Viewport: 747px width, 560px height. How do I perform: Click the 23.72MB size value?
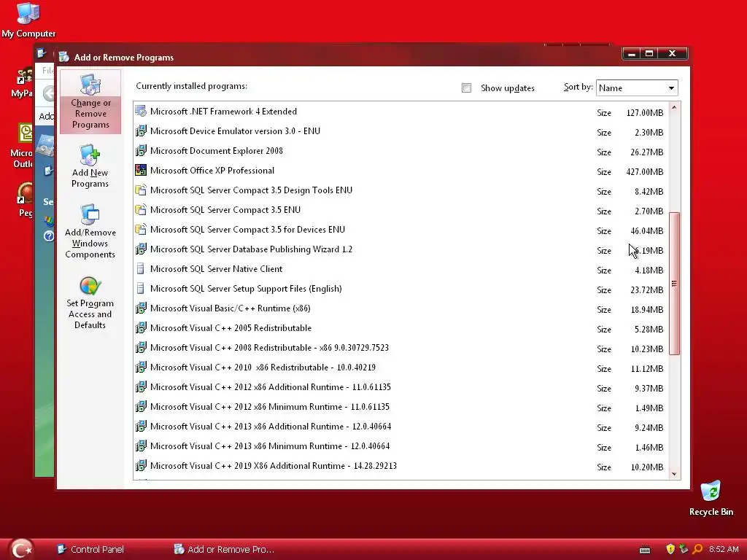point(647,290)
